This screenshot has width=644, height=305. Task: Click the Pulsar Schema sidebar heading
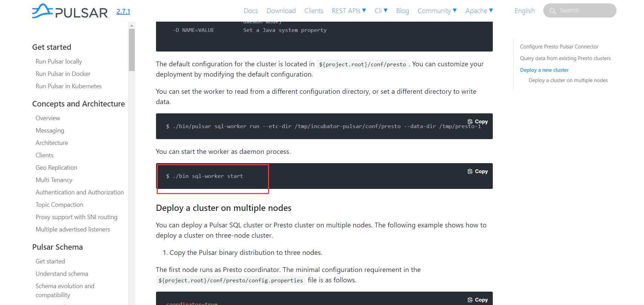click(x=57, y=247)
